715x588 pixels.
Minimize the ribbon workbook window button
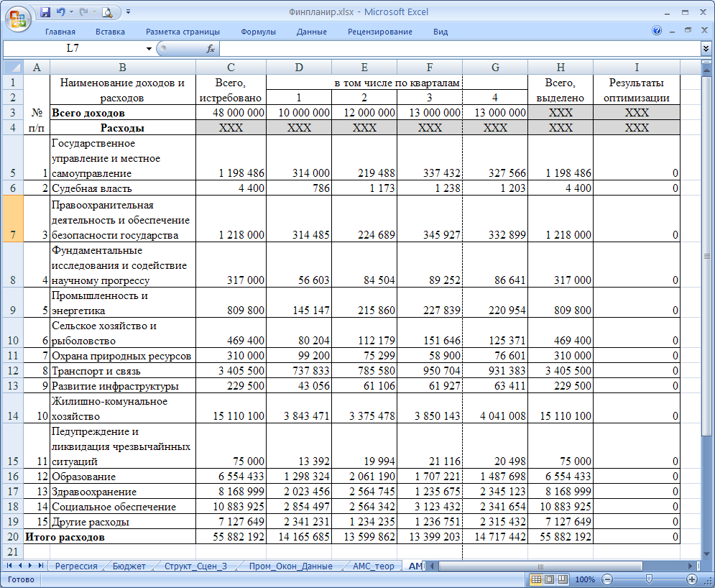(672, 31)
